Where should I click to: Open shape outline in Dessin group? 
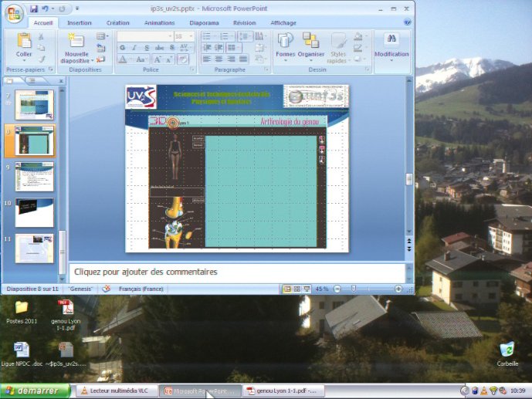point(358,48)
